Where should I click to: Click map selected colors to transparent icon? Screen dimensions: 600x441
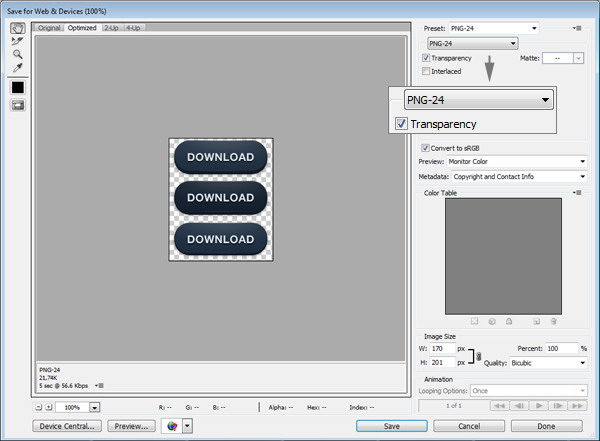(474, 321)
